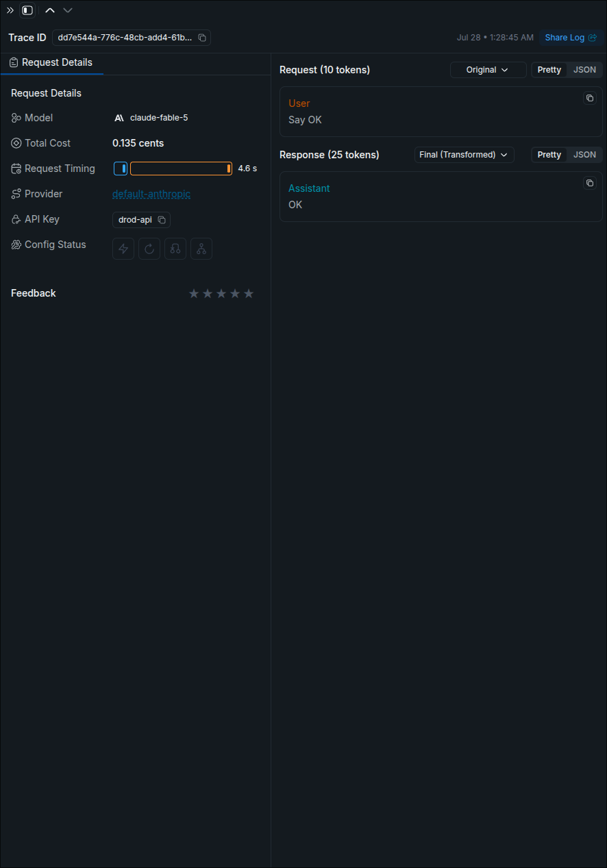607x868 pixels.
Task: Copy the Trace ID
Action: (x=202, y=38)
